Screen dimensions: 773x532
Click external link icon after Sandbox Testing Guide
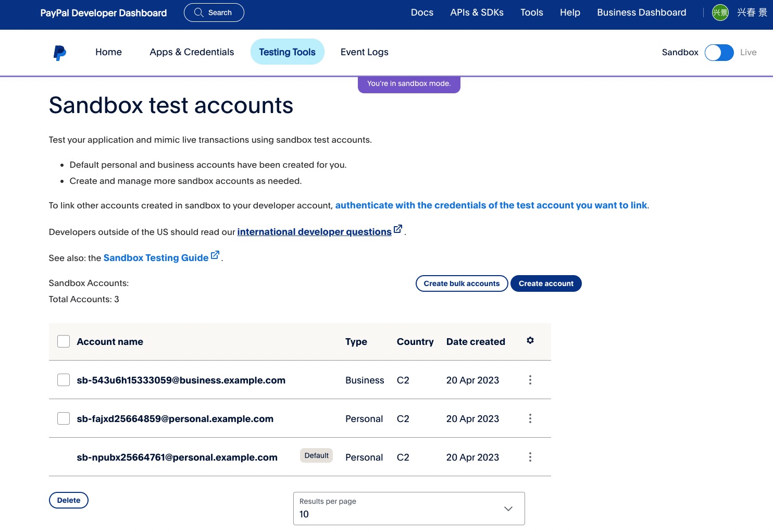pos(215,255)
